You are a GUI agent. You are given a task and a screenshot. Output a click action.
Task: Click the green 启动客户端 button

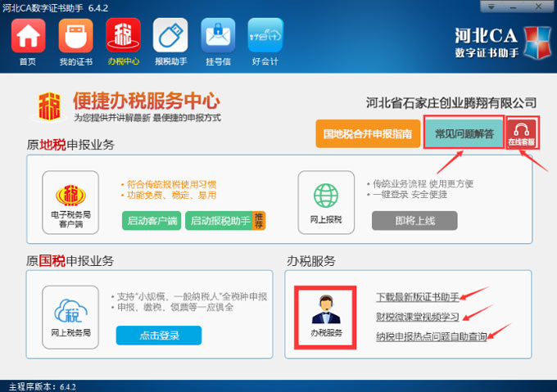[x=152, y=221]
